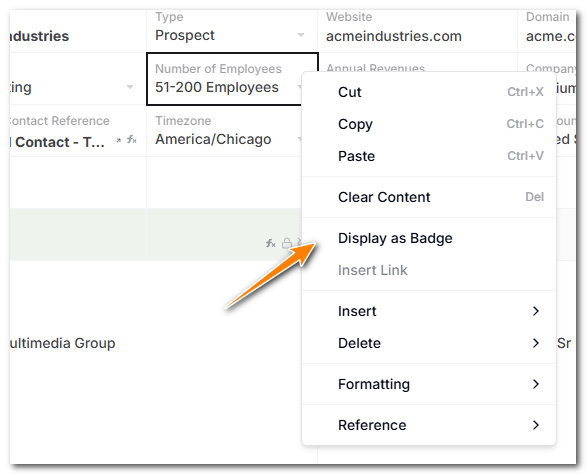Click the small pin icon beside Contact Reference

point(119,140)
